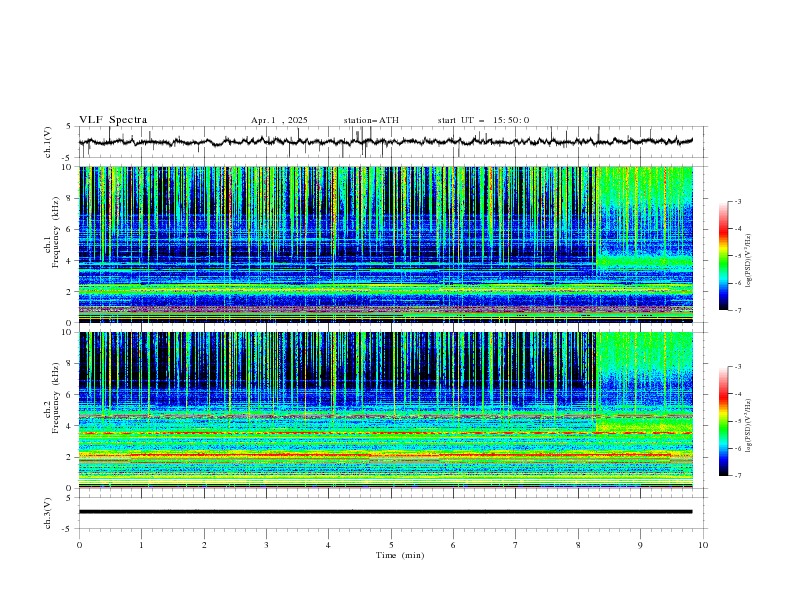Screen dimensions: 792x612
Task: Click the "-3" label on the ch.1 color bar
Action: click(737, 201)
